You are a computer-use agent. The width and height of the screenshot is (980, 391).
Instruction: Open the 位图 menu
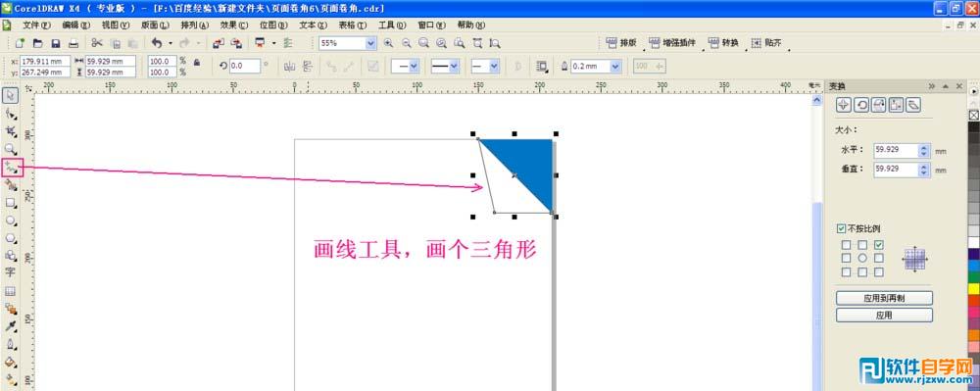pos(273,24)
